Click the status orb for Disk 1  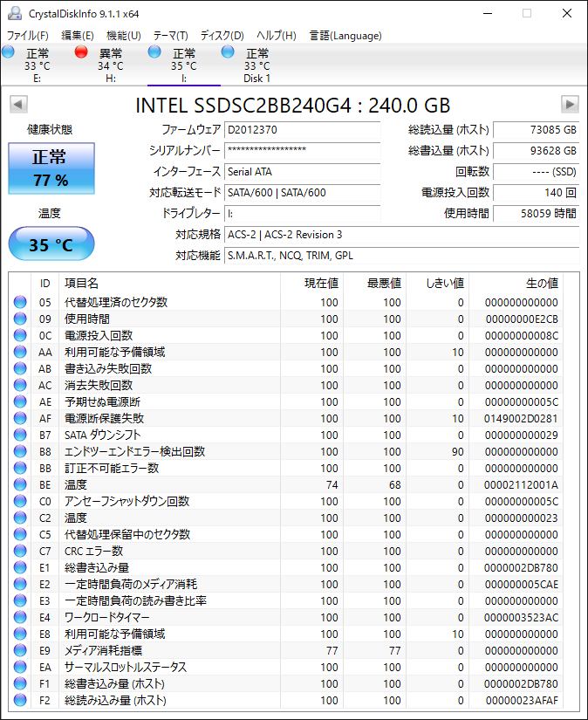pyautogui.click(x=228, y=52)
